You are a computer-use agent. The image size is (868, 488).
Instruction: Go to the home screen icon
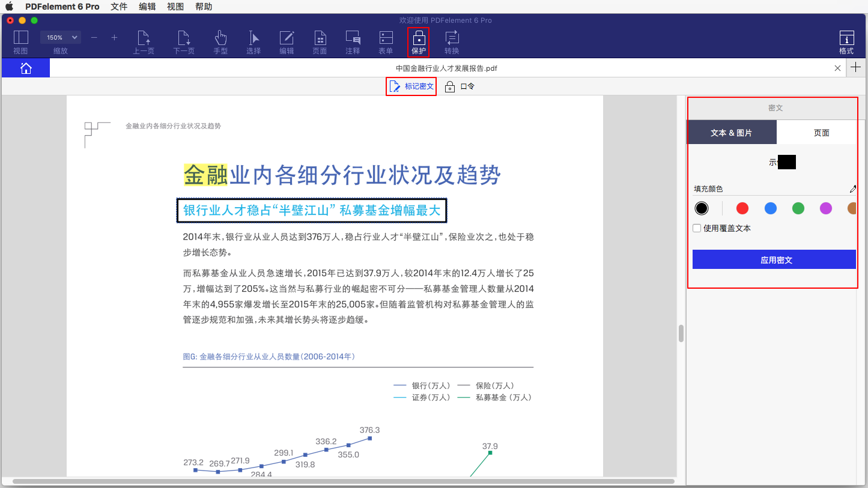[26, 68]
